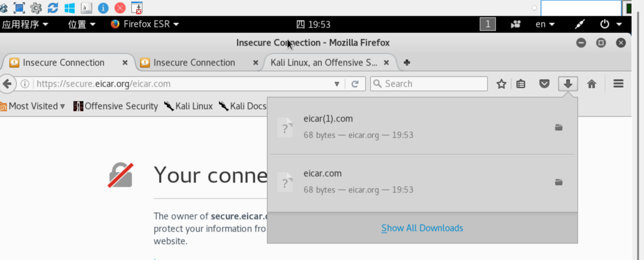Open the Firefox hamburger menu
This screenshot has width=644, height=260.
(x=618, y=84)
